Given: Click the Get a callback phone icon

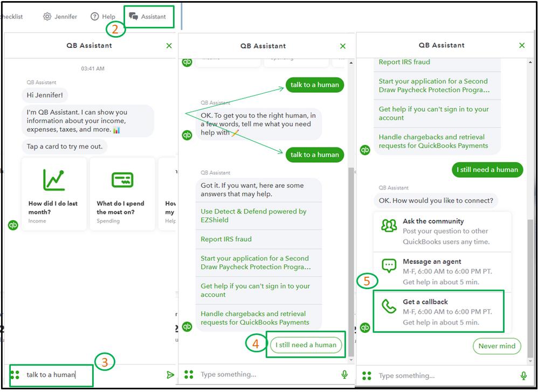Looking at the screenshot, I should (389, 306).
